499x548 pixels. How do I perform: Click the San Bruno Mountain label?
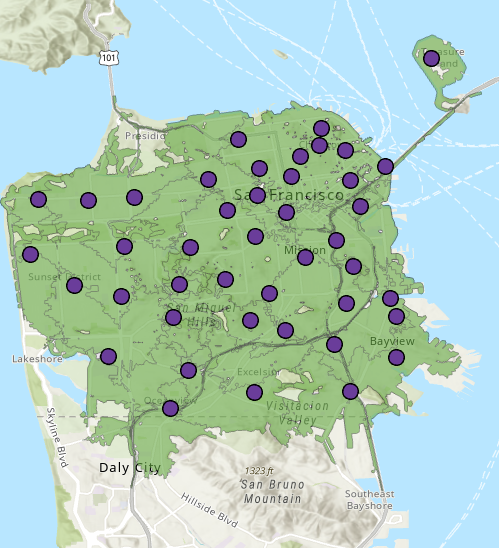pyautogui.click(x=273, y=491)
